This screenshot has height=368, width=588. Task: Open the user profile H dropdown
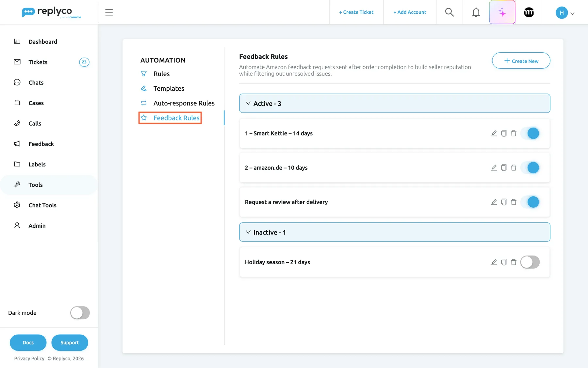565,13
